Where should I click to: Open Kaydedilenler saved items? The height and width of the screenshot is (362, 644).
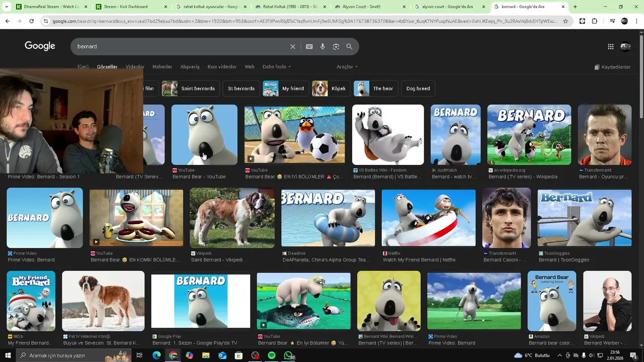pyautogui.click(x=612, y=67)
